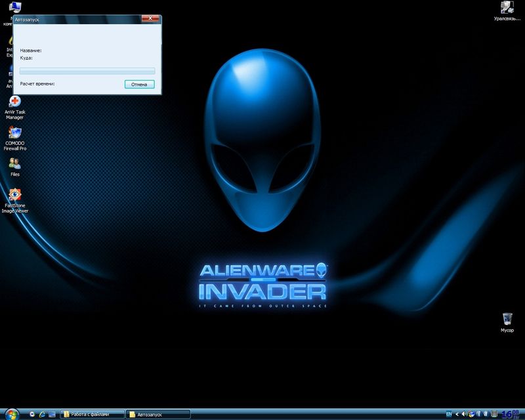Click the EN language indicator
This screenshot has height=420, width=525.
pyautogui.click(x=449, y=414)
